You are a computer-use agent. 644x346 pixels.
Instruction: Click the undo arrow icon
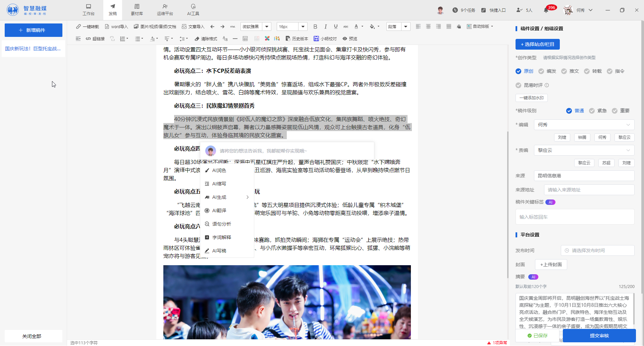point(212,26)
